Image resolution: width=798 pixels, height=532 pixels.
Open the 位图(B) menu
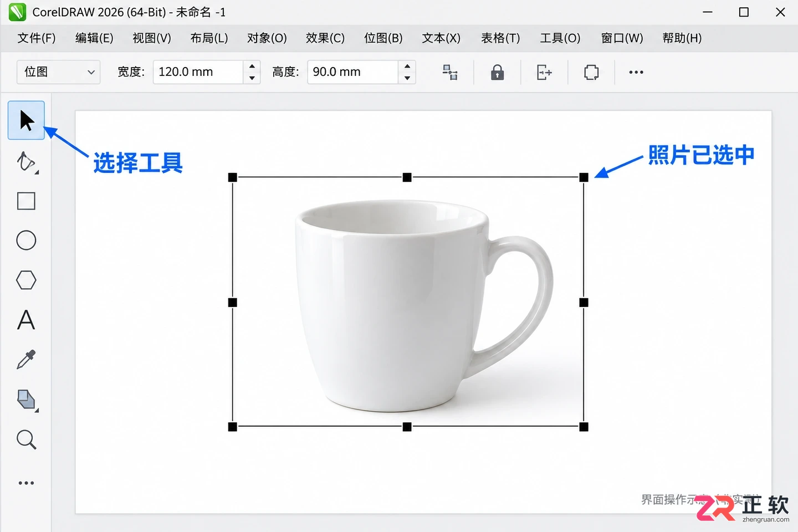point(383,38)
